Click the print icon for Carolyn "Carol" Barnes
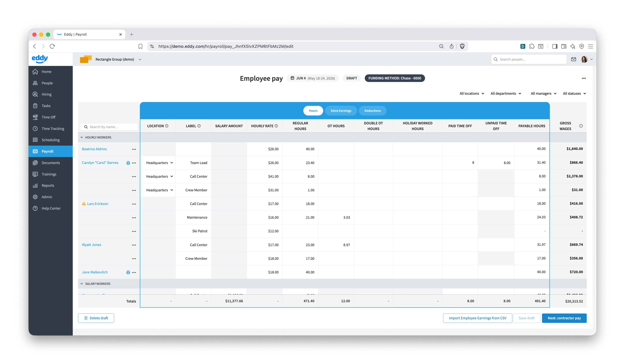 [128, 163]
